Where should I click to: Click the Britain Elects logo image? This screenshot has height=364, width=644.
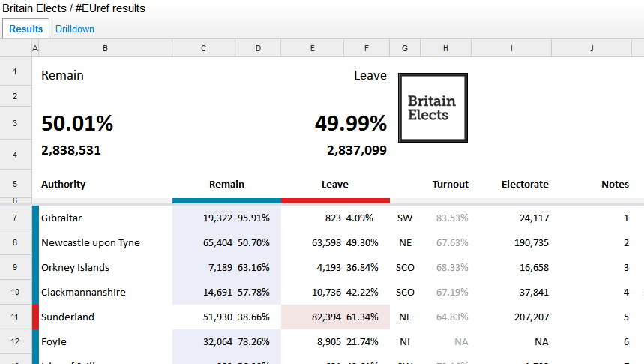point(433,107)
